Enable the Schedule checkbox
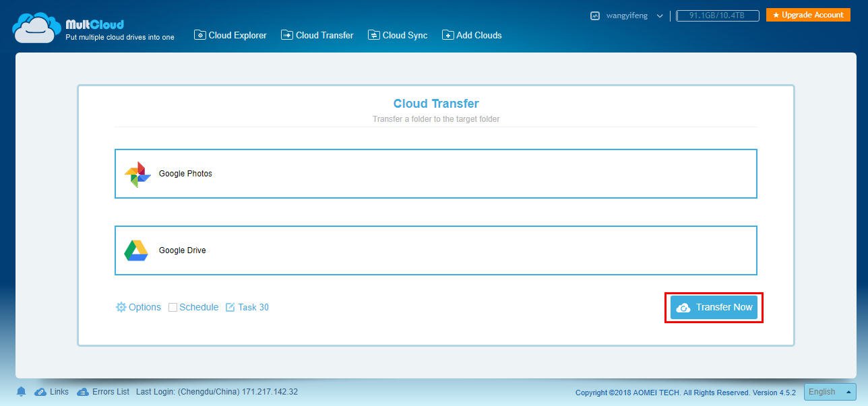The height and width of the screenshot is (406, 868). (x=173, y=308)
